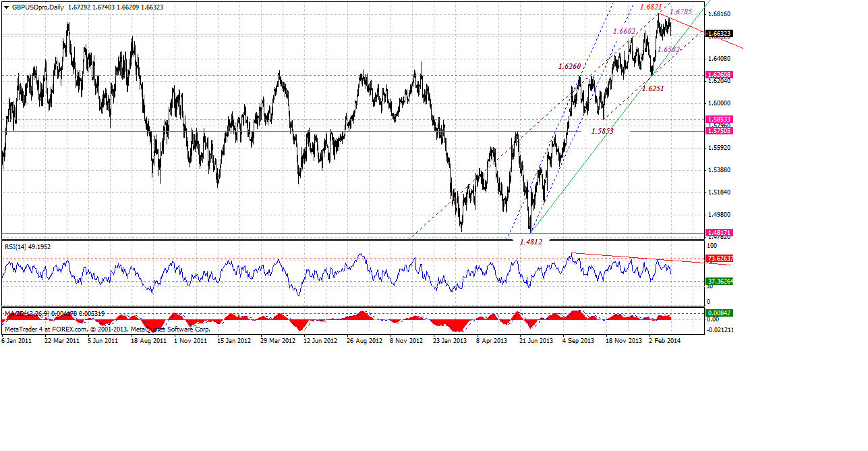Viewport: 868px width, 451px height.
Task: Click the 5 Jun 2011 date label
Action: [x=103, y=341]
